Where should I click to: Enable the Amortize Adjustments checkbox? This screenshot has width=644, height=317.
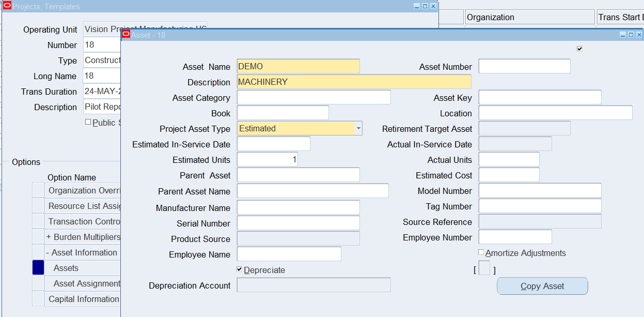pos(481,252)
